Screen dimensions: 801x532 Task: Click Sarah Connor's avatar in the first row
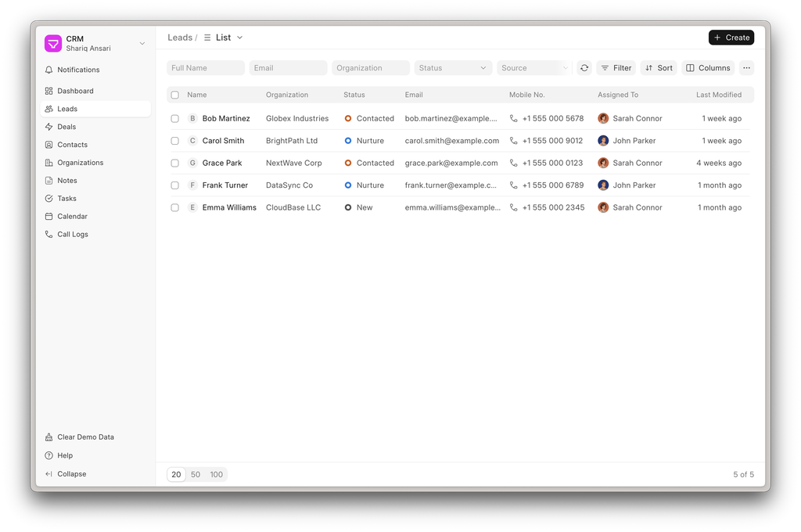click(603, 119)
